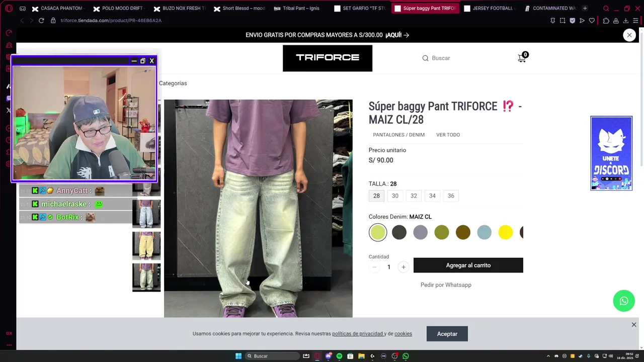Screen dimensions: 644x362
Task: Click Agregar al carrito button
Action: coord(468,265)
